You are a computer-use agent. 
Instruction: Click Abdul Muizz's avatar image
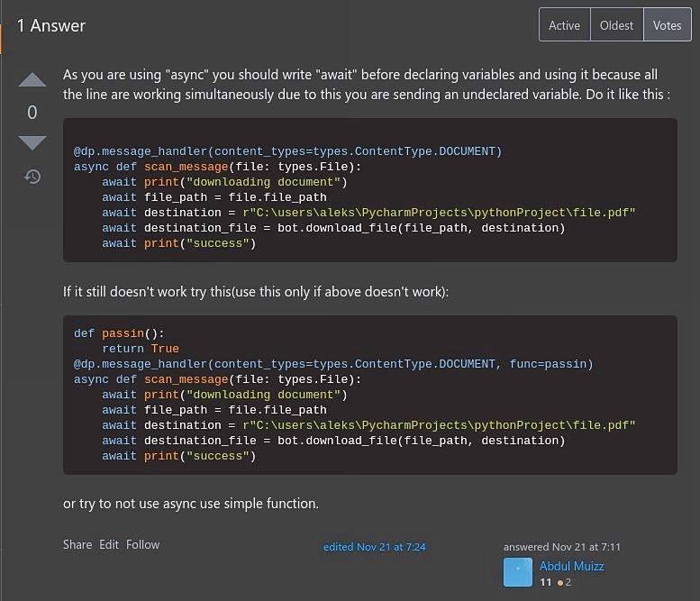point(518,573)
